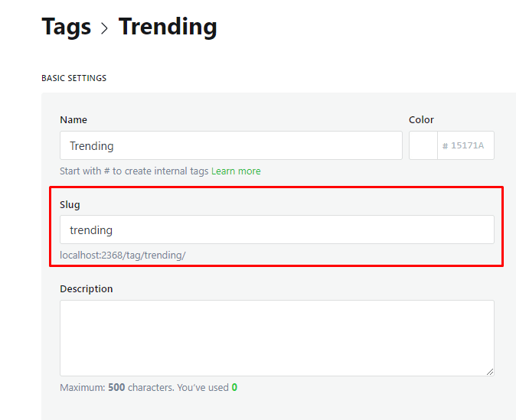516x420 pixels.
Task: Click the green character count number
Action: pos(234,388)
